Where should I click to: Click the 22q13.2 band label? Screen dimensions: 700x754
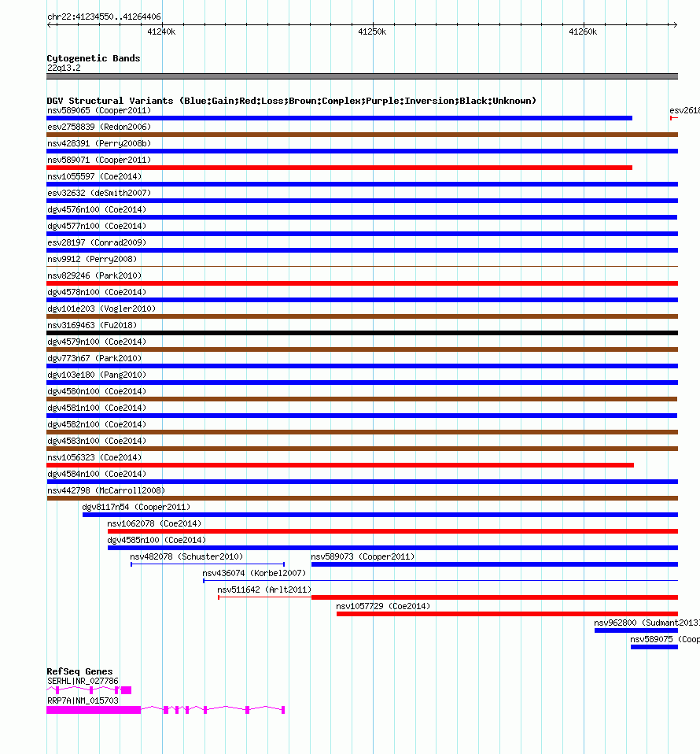pos(64,68)
